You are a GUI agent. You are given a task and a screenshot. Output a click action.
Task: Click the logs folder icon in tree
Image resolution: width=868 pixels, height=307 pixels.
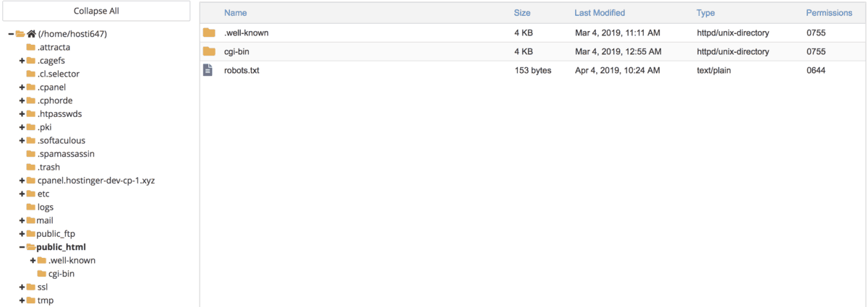pos(31,207)
